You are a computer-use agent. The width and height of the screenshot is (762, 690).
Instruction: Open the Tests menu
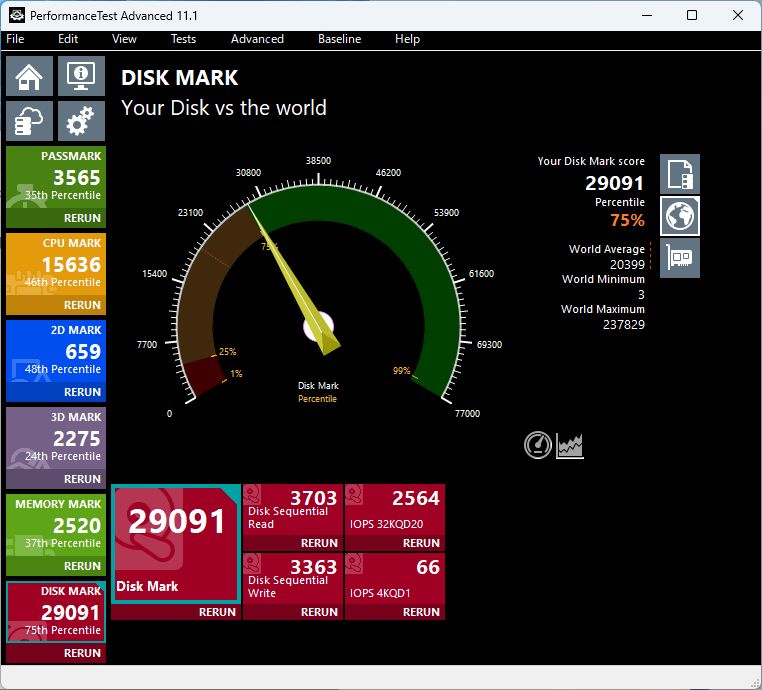[183, 39]
